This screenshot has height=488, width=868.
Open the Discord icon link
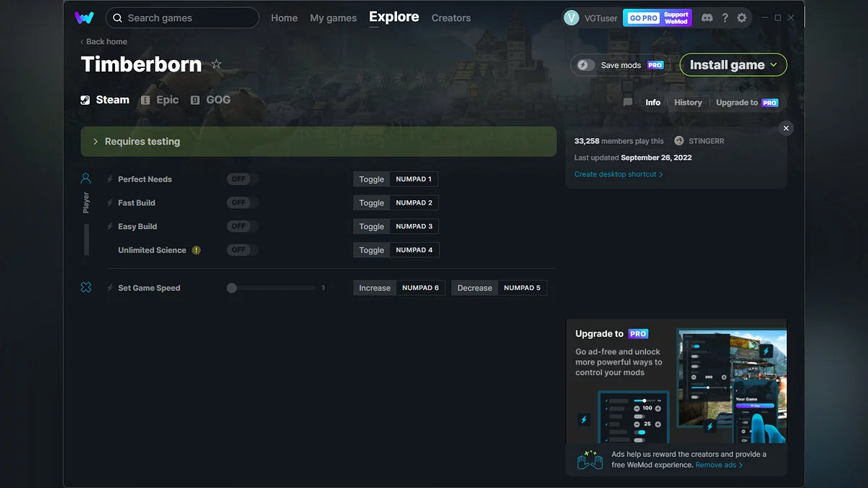pos(707,18)
